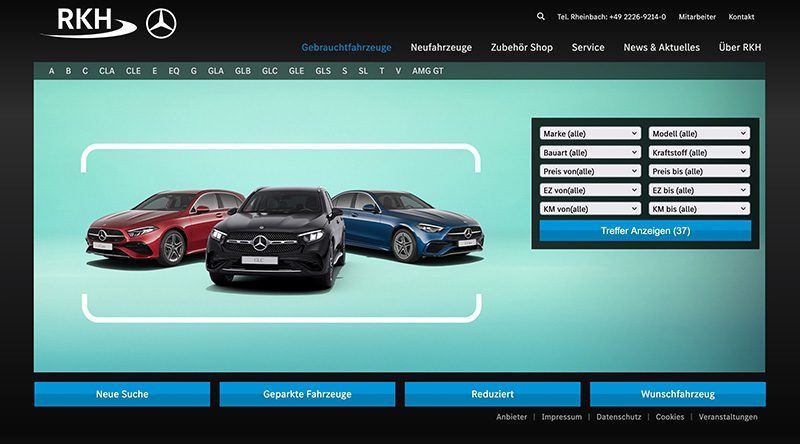This screenshot has width=800, height=444.
Task: Select the EQ model filter
Action: [x=174, y=71]
